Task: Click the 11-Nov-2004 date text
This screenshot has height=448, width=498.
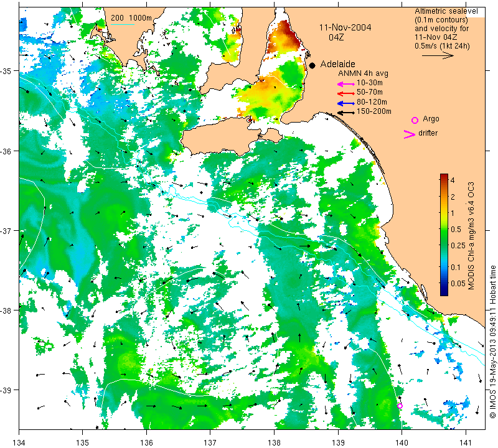Action: tap(345, 27)
